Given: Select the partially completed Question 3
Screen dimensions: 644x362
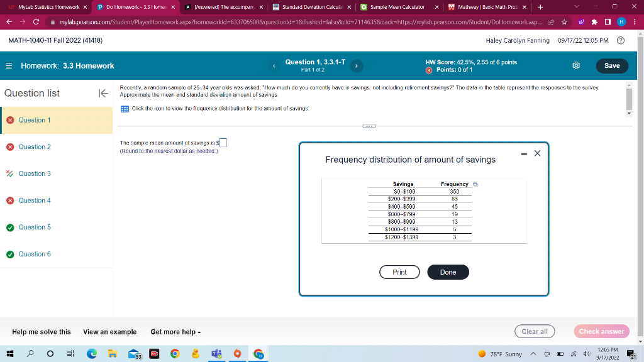Looking at the screenshot, I should (36, 173).
